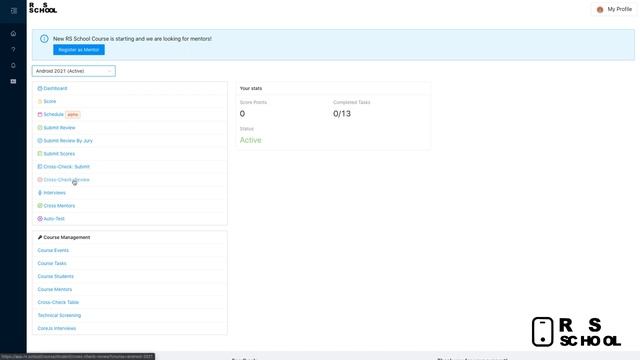The image size is (640, 360).
Task: Click the Submit Review icon
Action: pyautogui.click(x=40, y=128)
